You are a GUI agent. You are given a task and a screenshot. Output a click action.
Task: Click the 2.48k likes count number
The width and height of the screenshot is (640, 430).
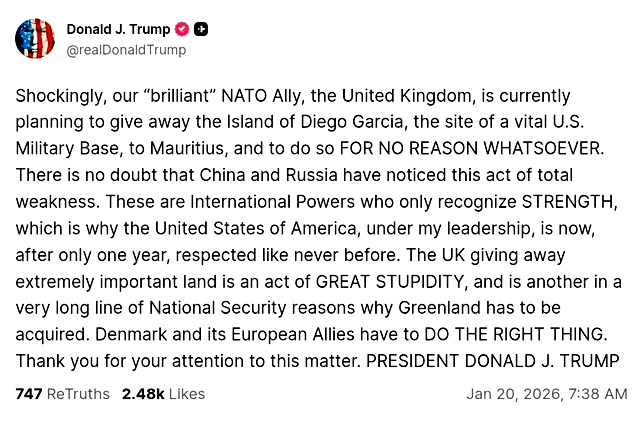pos(142,394)
